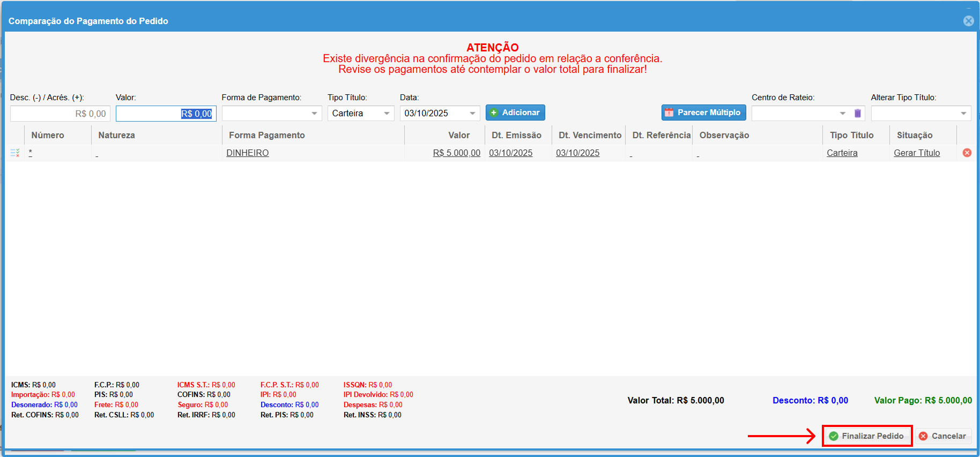The image size is (980, 457).
Task: Click the Gerar Título link
Action: (916, 153)
